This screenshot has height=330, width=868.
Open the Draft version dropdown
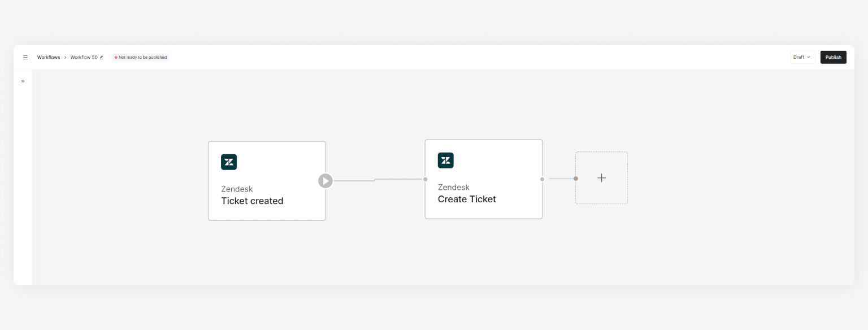[x=802, y=57]
